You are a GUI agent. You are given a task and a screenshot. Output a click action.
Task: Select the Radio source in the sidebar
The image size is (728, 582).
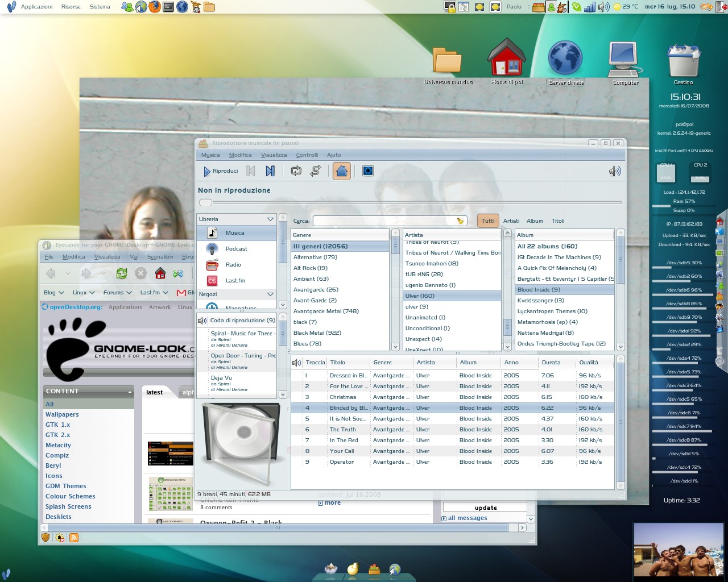click(x=237, y=264)
